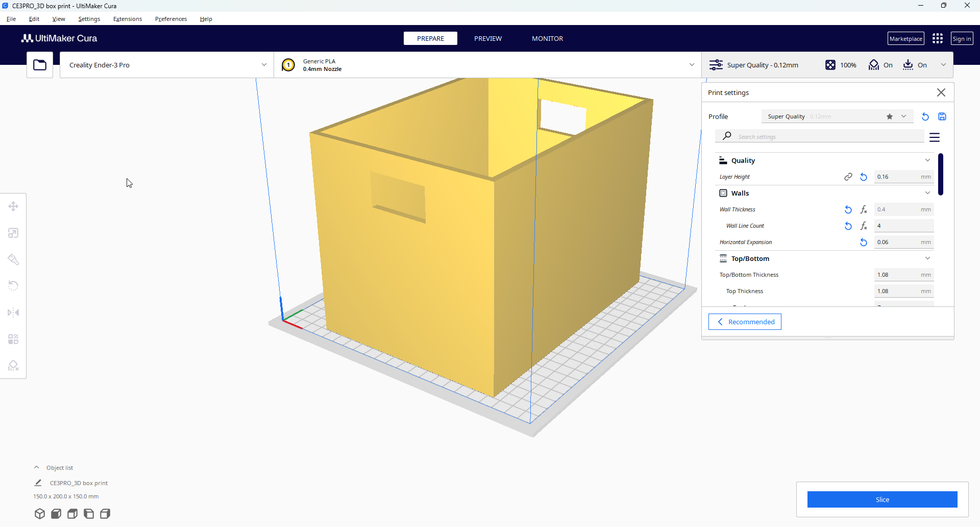This screenshot has height=527, width=980.
Task: Collapse the Walls settings section
Action: [x=927, y=193]
